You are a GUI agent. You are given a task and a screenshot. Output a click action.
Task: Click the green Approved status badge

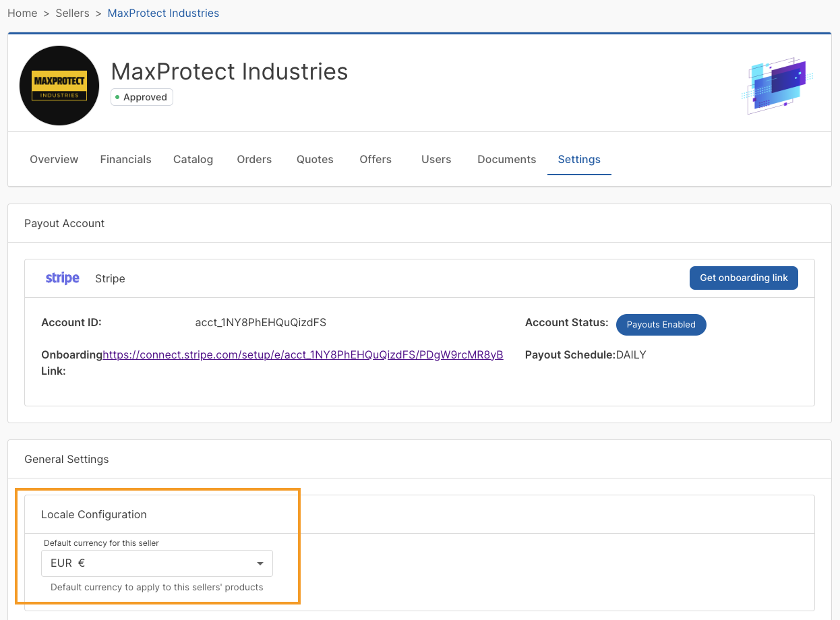coord(142,97)
